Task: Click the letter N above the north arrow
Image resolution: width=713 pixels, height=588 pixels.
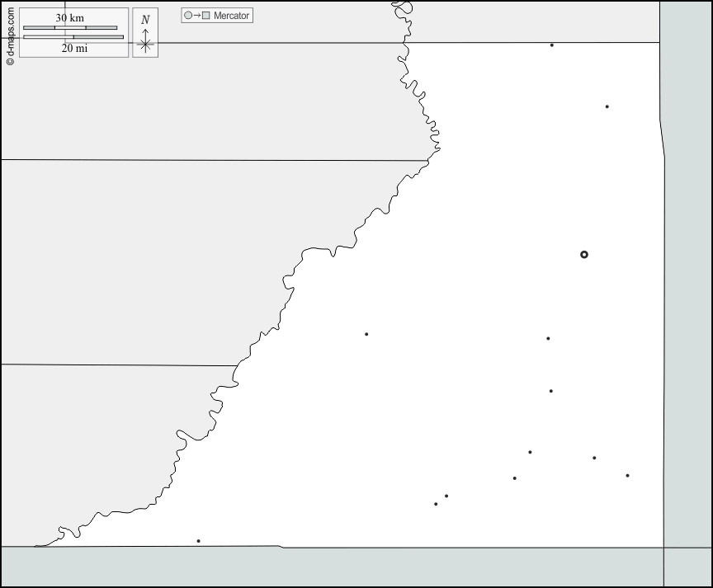Action: pos(145,20)
